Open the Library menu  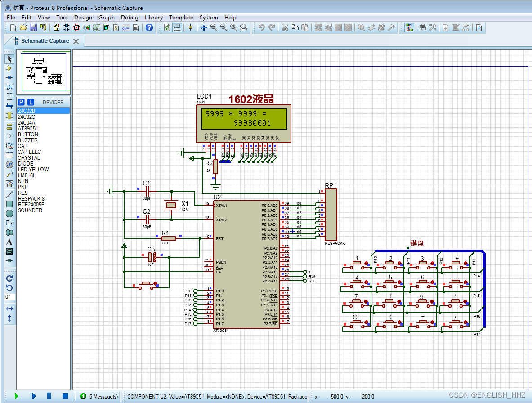coord(154,17)
